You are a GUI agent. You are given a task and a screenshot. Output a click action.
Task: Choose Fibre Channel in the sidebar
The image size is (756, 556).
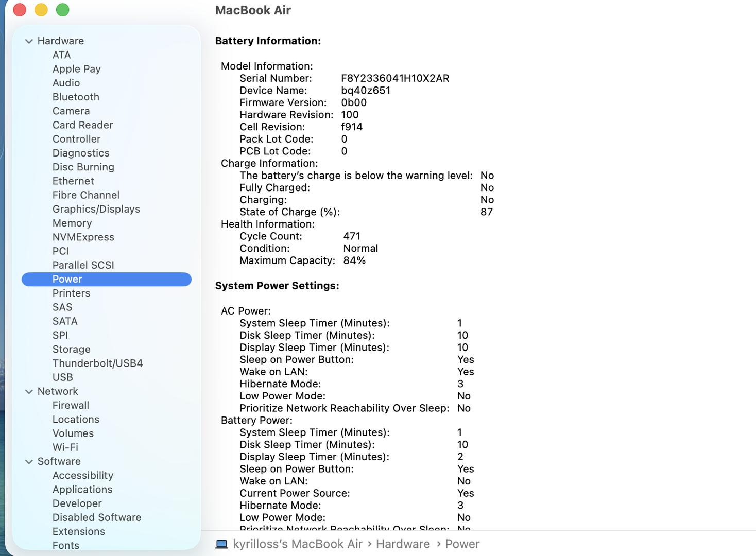coord(85,195)
